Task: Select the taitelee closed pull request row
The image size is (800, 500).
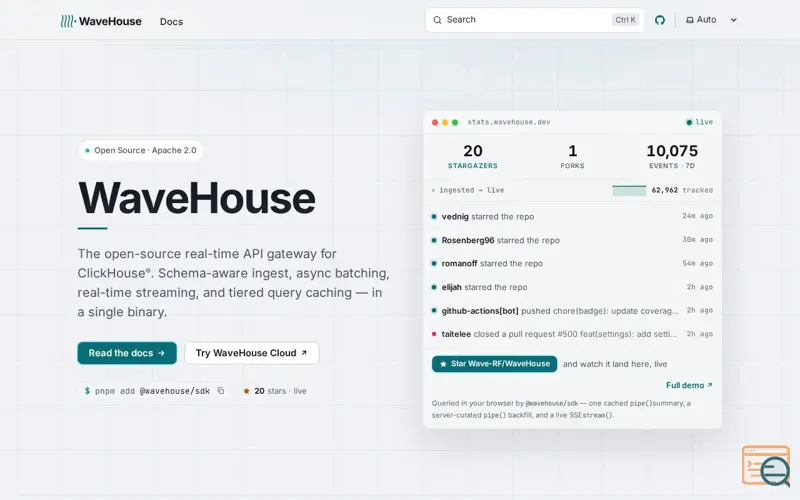Action: pos(572,334)
